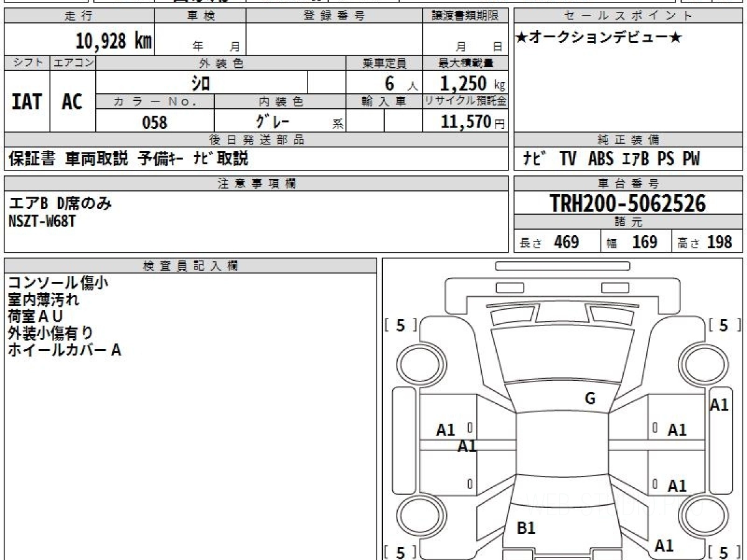The image size is (747, 560).
Task: Click the AC air conditioner value
Action: click(72, 101)
